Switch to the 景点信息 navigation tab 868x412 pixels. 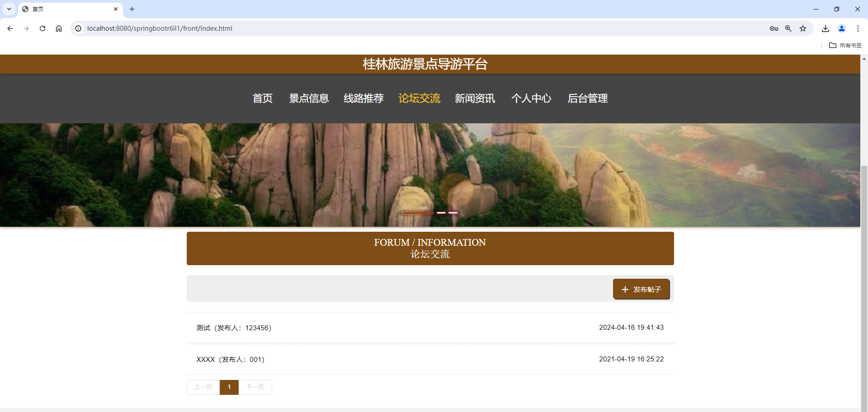pyautogui.click(x=309, y=98)
